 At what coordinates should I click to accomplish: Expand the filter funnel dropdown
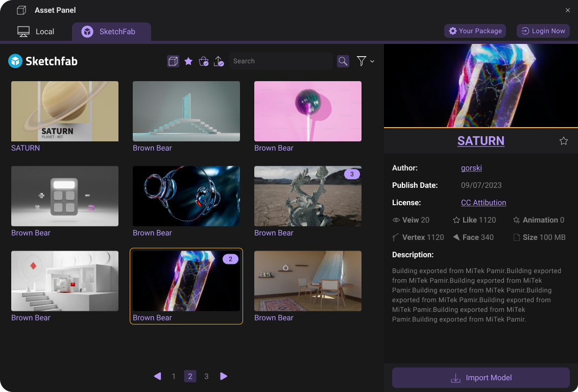point(362,61)
